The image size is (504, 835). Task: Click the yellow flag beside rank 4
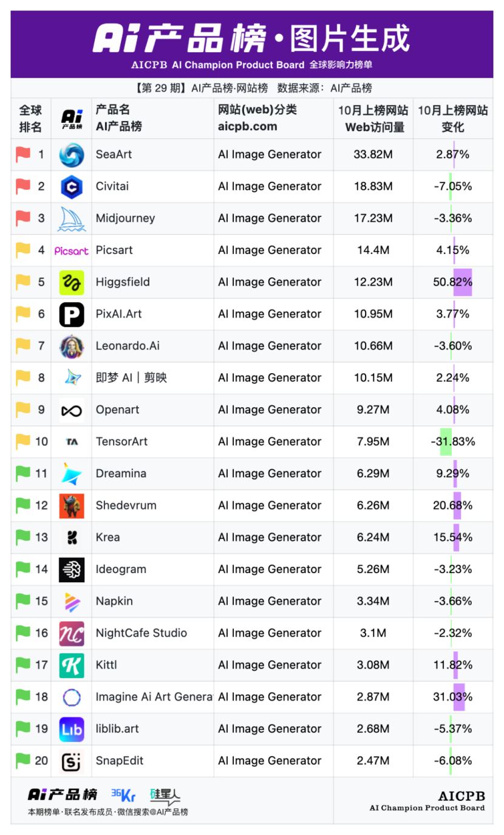click(x=23, y=250)
